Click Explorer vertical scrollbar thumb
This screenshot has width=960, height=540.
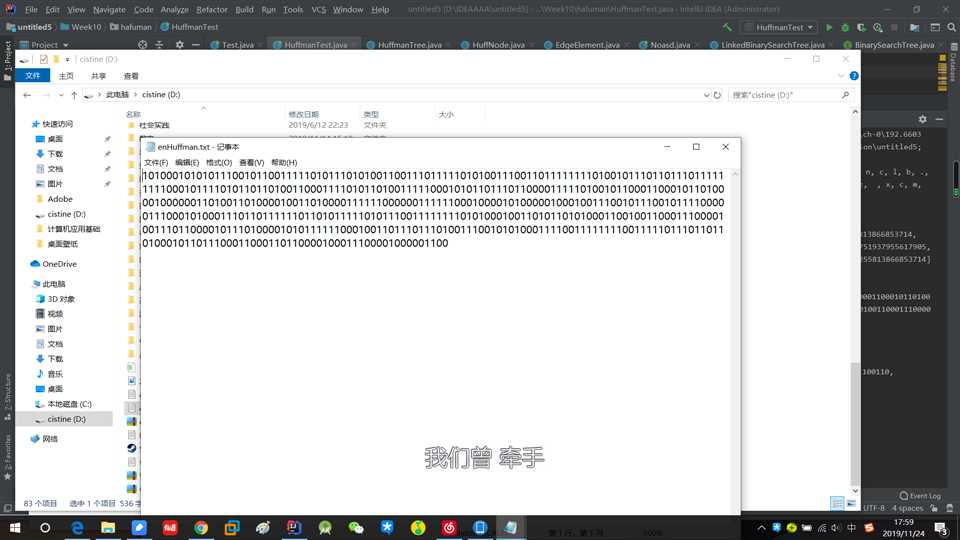[855, 422]
